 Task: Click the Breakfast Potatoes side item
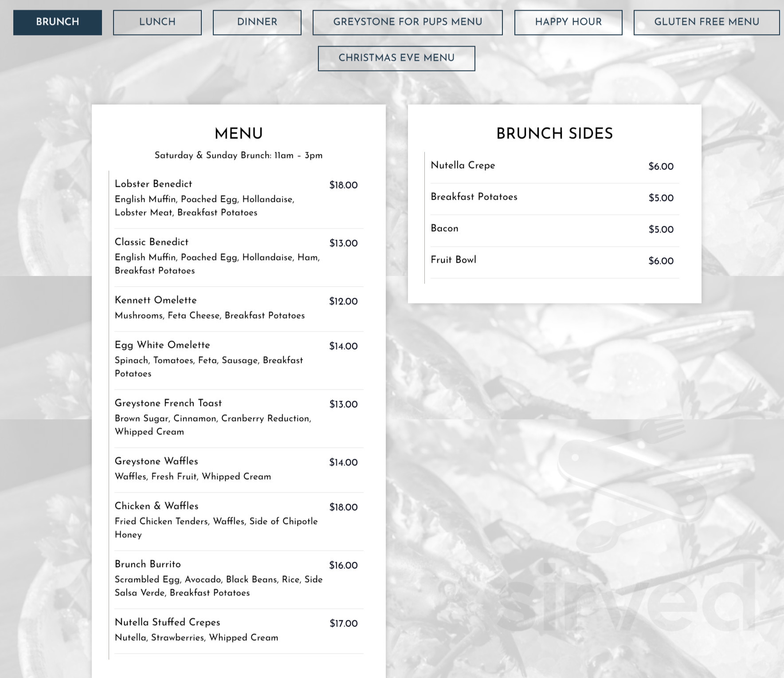click(x=474, y=197)
